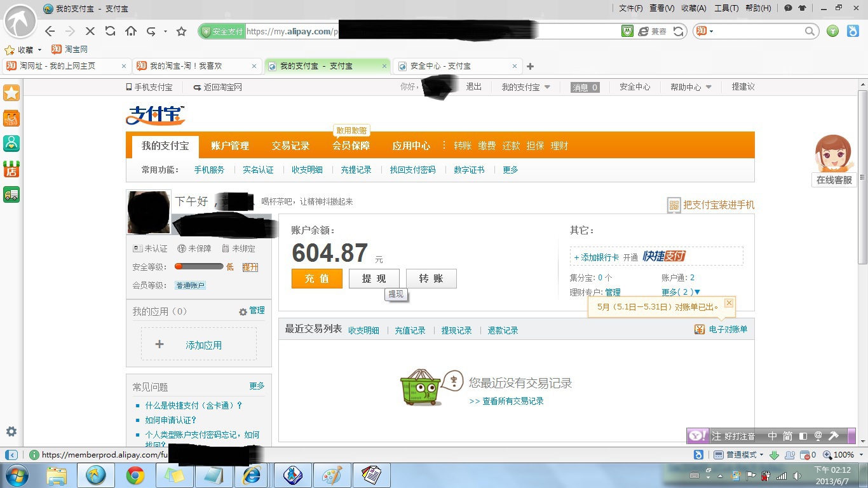Click the orange 充值 button
This screenshot has width=868, height=488.
pyautogui.click(x=317, y=279)
